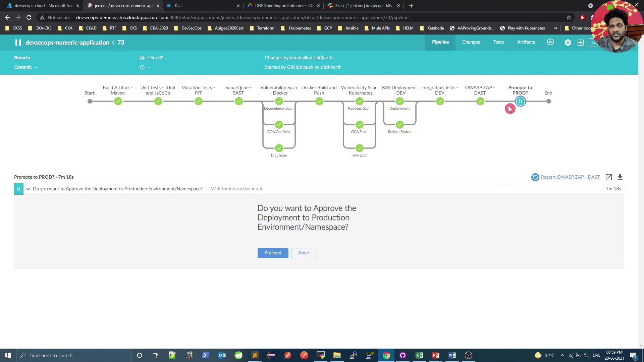Open Jenkins configure gear icon
644x362 pixels.
[x=568, y=43]
